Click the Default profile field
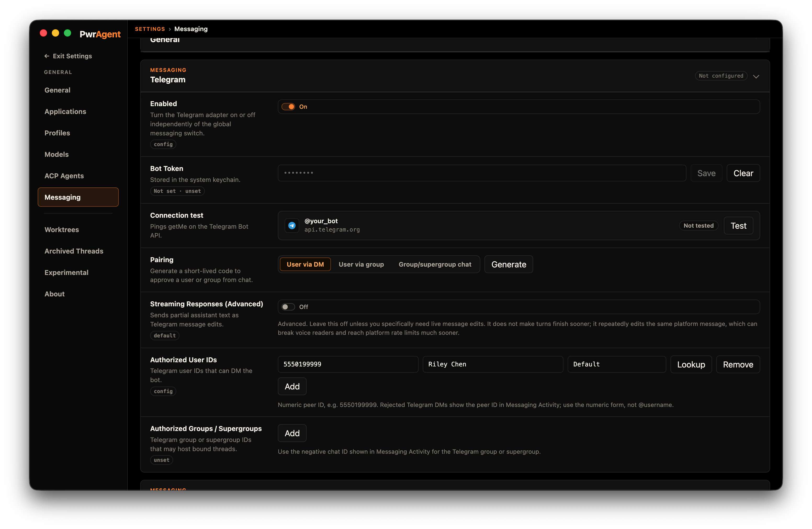Viewport: 812px width, 529px height. (617, 364)
